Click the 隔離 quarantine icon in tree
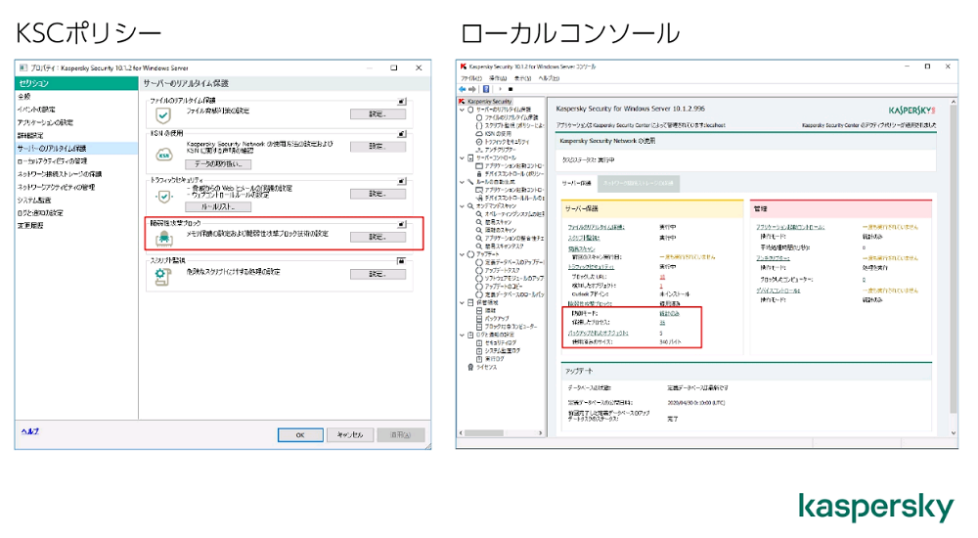Image resolution: width=978 pixels, height=538 pixels. [x=479, y=310]
